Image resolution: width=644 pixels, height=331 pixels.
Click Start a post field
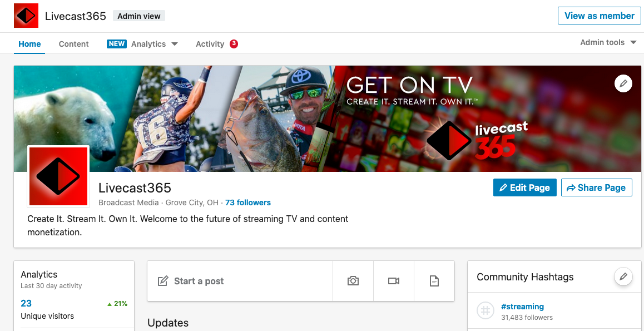tap(240, 281)
